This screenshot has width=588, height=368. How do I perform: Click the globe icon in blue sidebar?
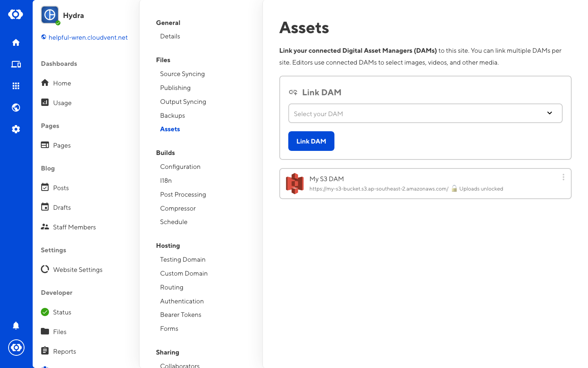(x=16, y=108)
